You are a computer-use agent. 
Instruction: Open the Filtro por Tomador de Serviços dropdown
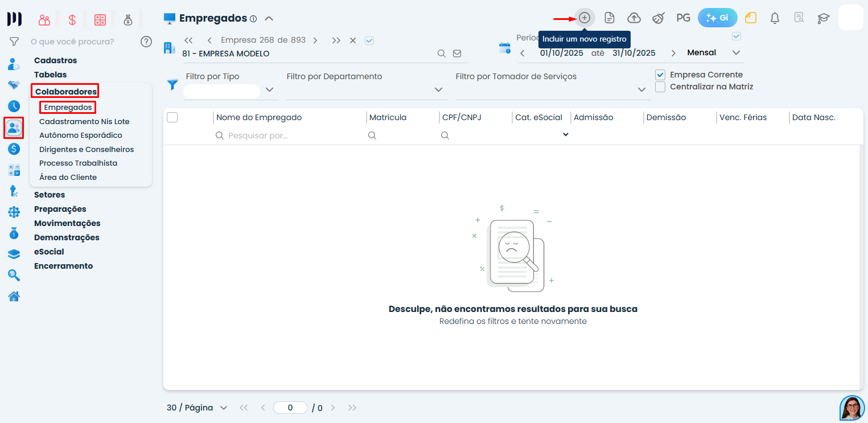coord(641,89)
